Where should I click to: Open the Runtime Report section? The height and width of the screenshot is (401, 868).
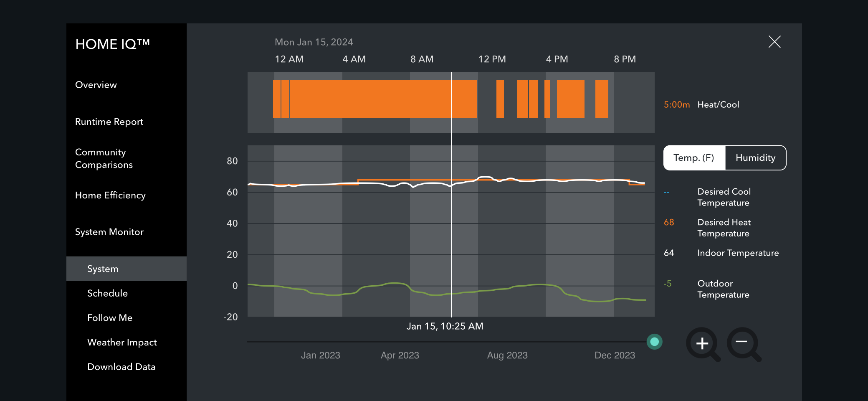(x=109, y=122)
